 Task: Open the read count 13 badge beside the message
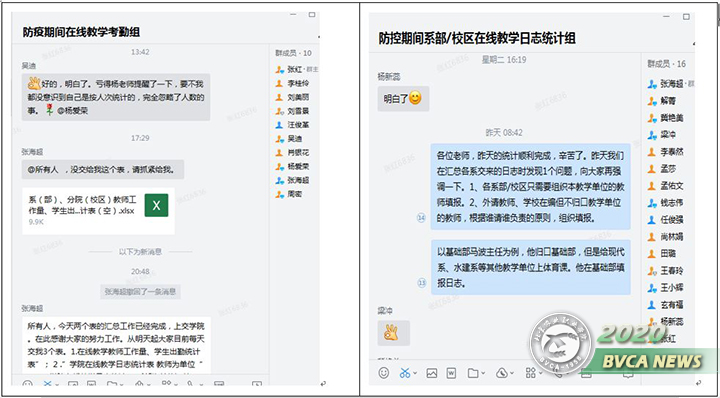pos(422,283)
